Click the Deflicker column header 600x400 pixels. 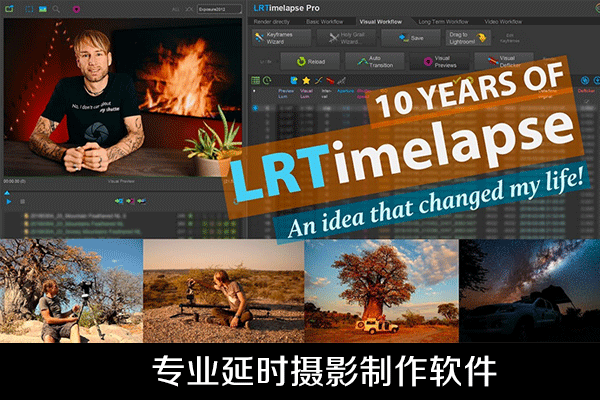point(586,91)
